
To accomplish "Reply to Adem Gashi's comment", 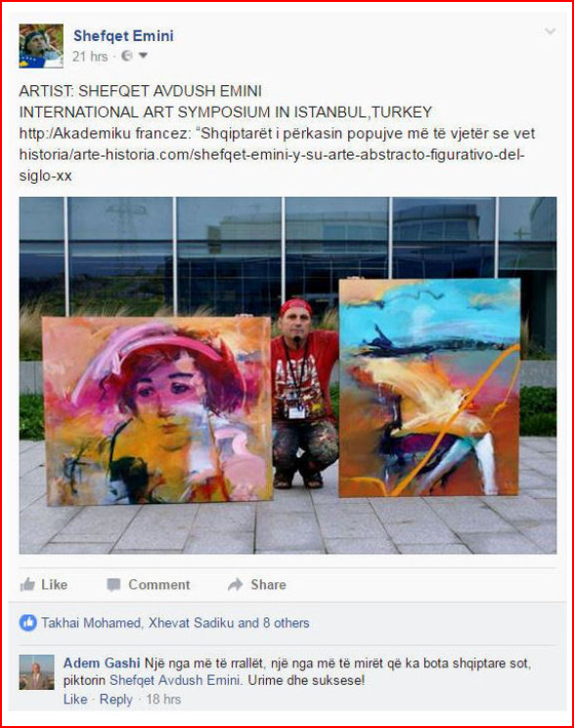I will click(116, 700).
